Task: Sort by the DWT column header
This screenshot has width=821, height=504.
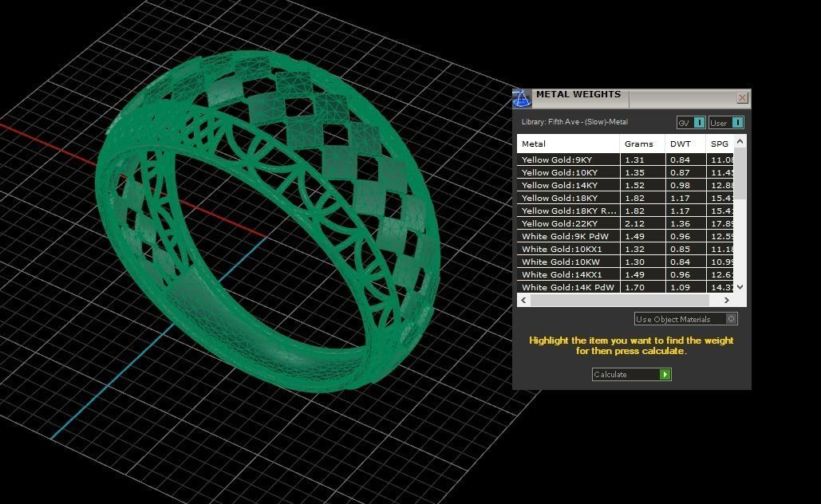Action: 686,144
